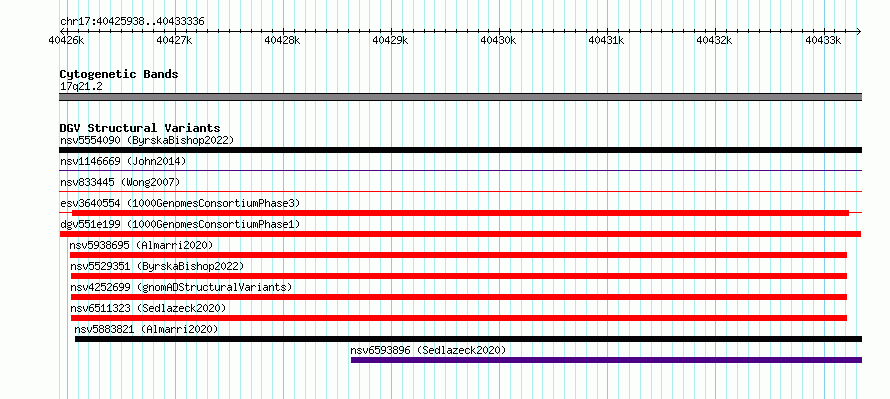This screenshot has height=399, width=890.
Task: Select the purple nsv6593896 variant bar
Action: (x=606, y=360)
